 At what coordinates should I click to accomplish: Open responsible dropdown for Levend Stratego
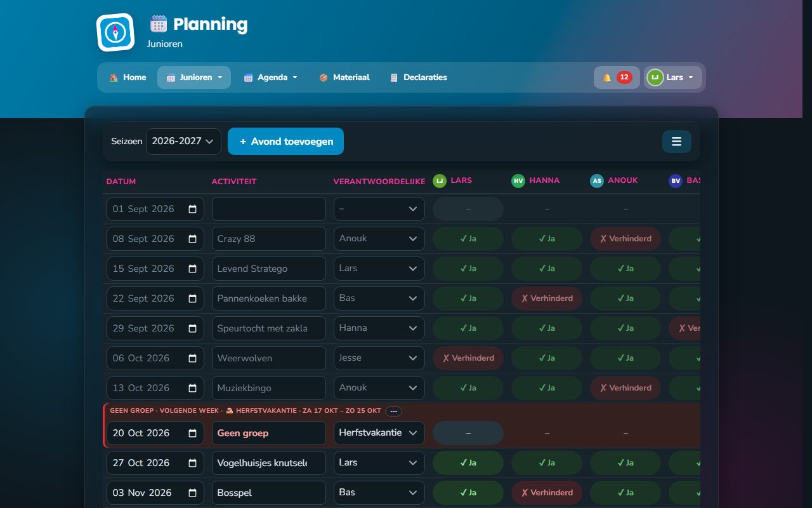[379, 269]
